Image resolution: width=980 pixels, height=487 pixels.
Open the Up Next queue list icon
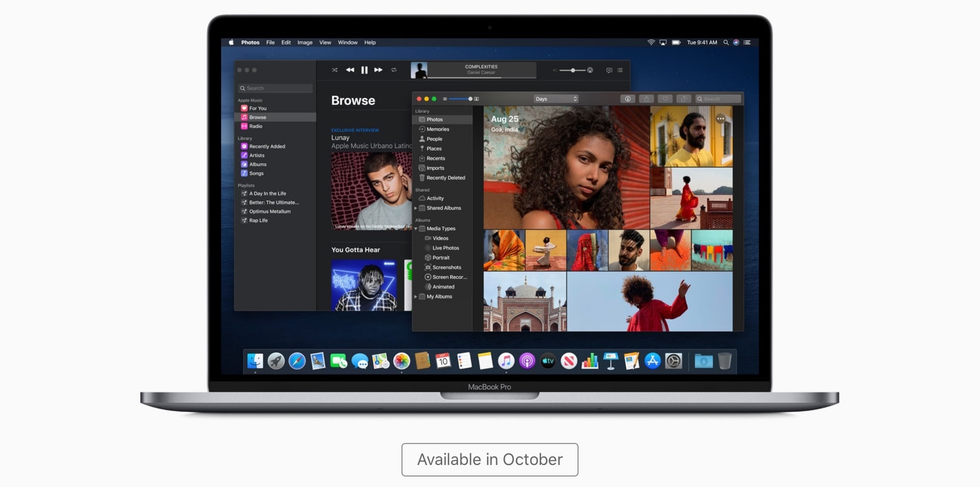pos(620,70)
